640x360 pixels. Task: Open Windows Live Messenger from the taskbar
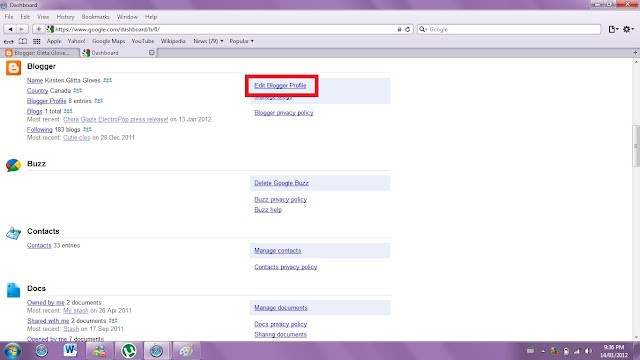99,351
